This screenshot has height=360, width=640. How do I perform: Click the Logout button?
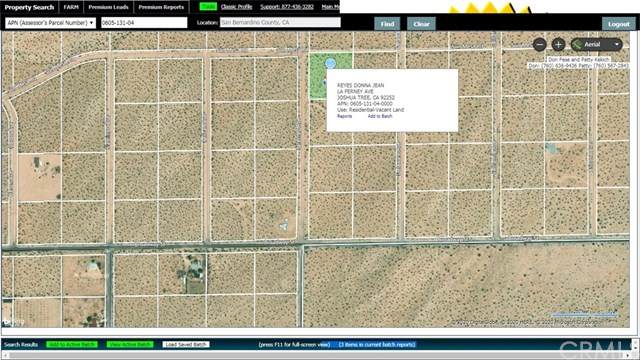[618, 24]
